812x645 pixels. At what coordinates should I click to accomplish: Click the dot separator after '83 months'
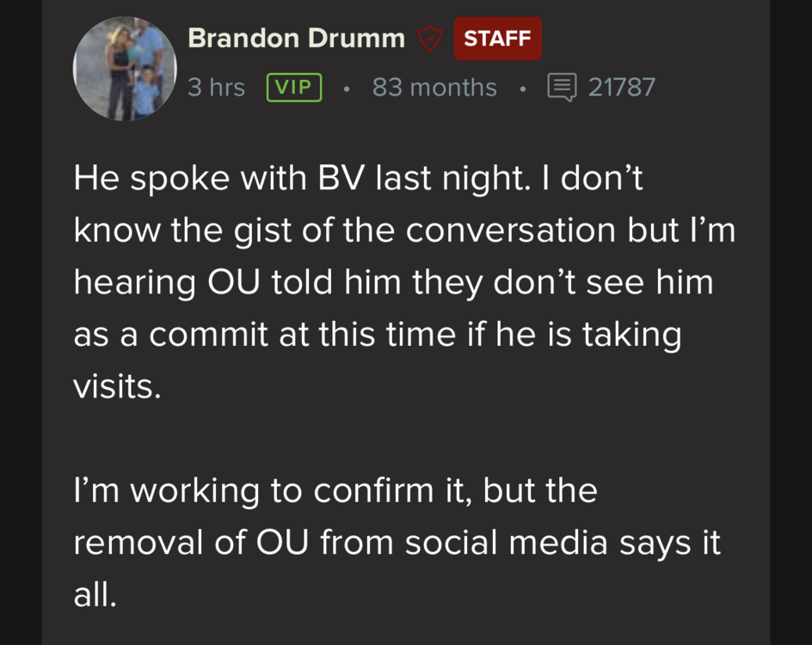[x=522, y=88]
